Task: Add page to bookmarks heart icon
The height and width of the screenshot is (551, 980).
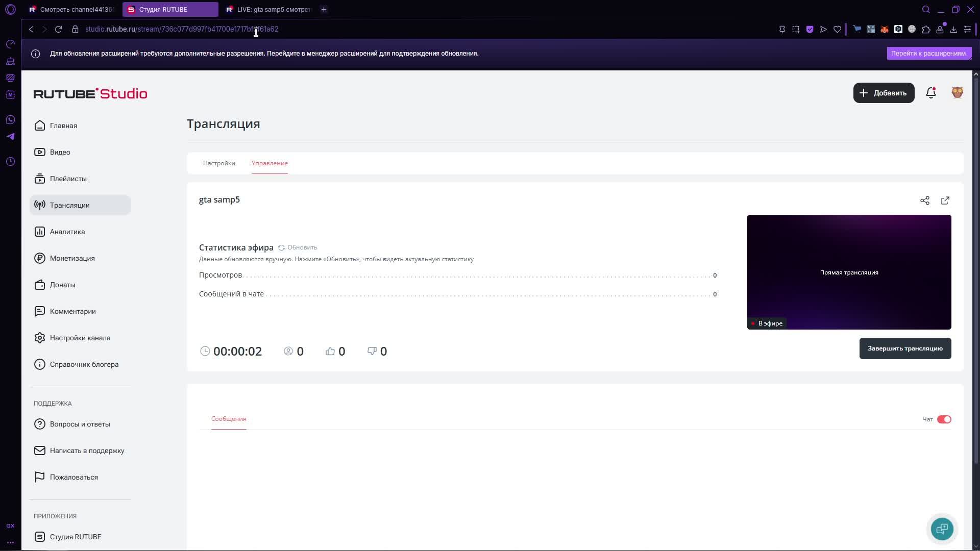Action: (x=837, y=30)
